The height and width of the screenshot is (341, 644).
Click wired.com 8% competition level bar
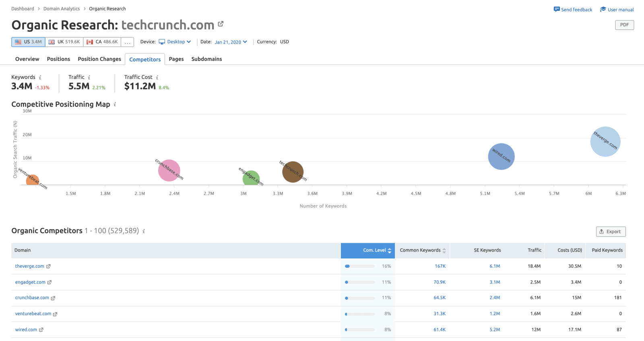[360, 330]
